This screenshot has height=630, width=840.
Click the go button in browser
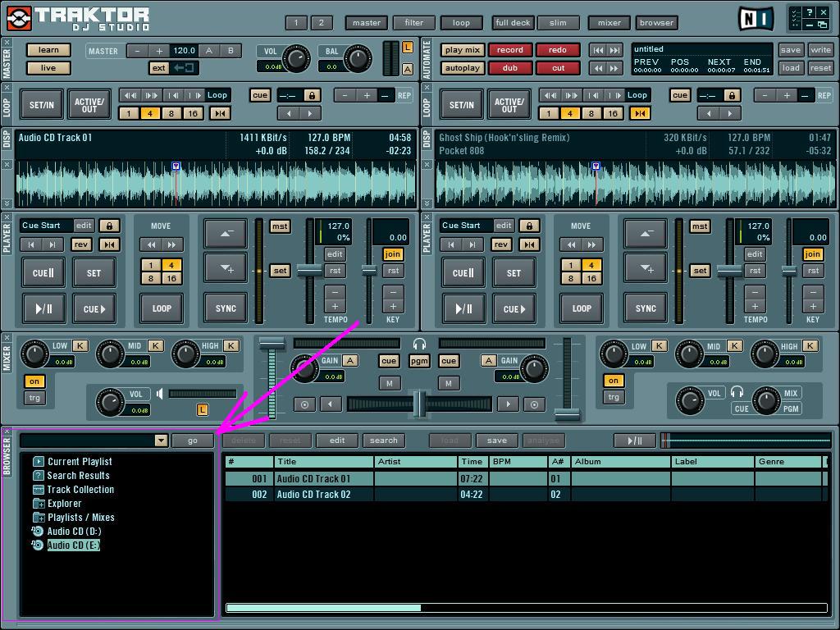[192, 441]
